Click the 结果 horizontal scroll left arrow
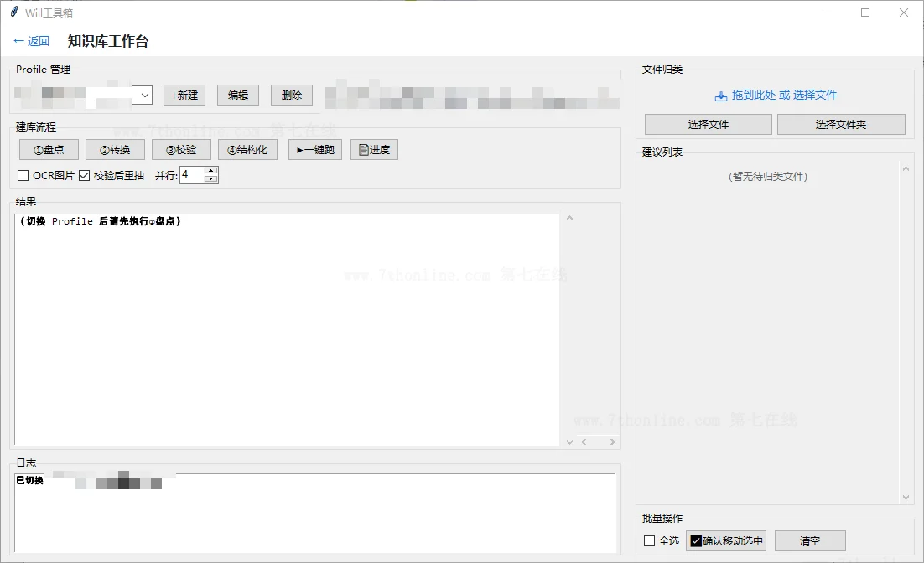The height and width of the screenshot is (563, 924). click(x=584, y=442)
